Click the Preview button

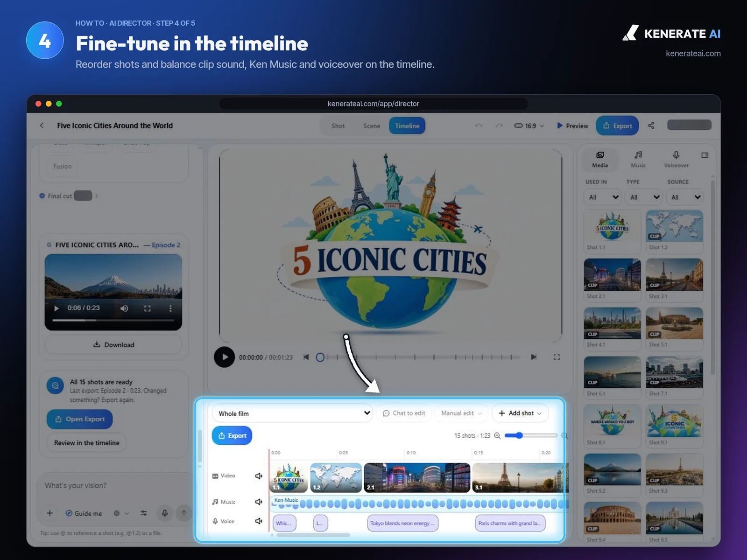[x=573, y=126]
